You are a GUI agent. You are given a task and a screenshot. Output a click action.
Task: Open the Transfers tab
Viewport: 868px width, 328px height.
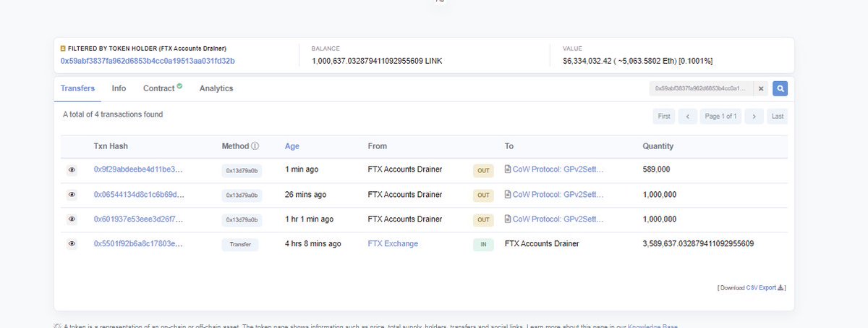77,88
